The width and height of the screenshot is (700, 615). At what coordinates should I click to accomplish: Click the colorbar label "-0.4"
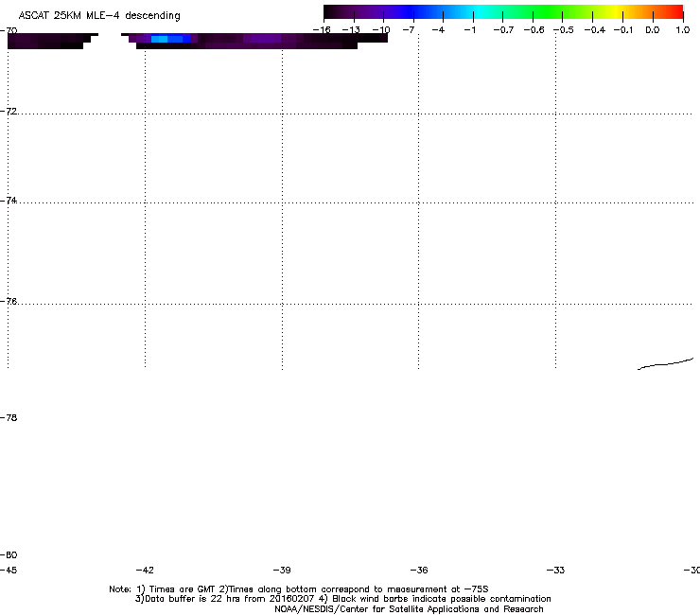point(595,30)
